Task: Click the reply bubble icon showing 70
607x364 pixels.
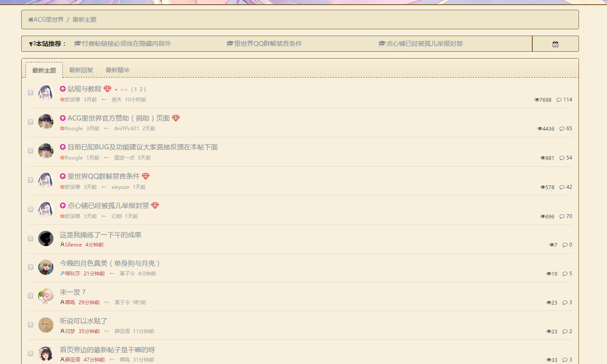Action: tap(562, 216)
